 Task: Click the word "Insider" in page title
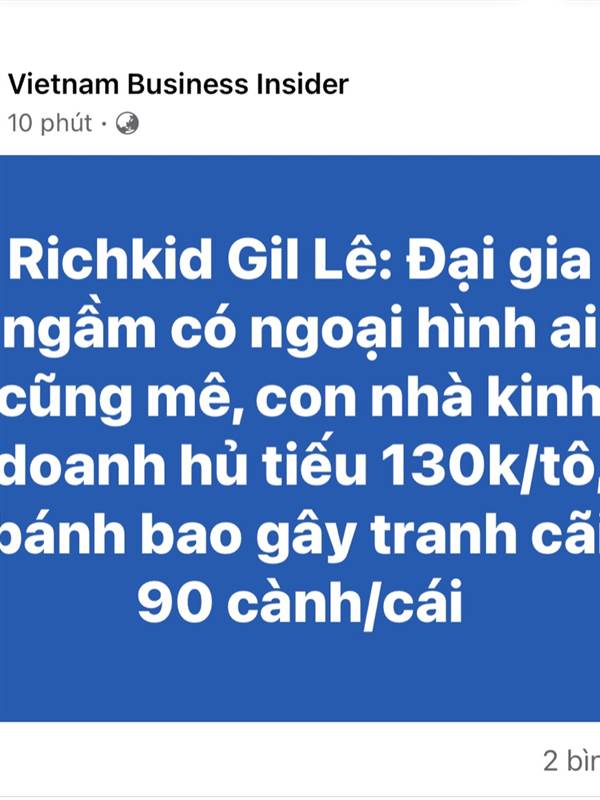pyautogui.click(x=303, y=84)
